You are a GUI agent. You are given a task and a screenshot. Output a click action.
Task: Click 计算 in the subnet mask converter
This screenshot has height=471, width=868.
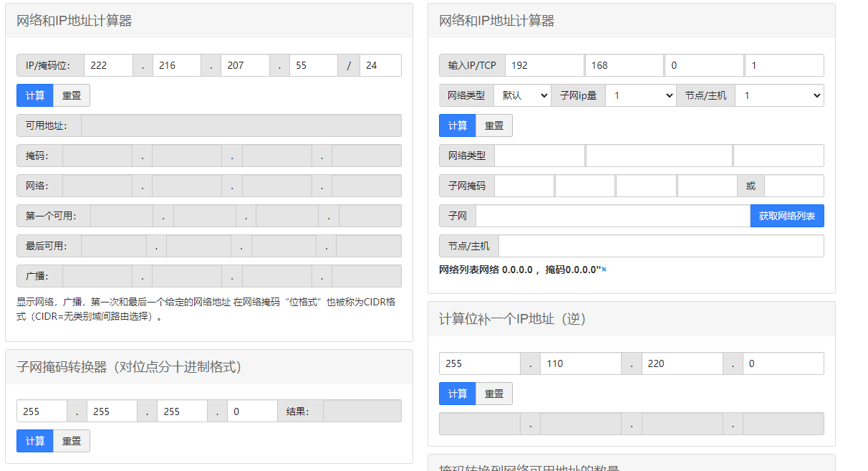coord(34,440)
